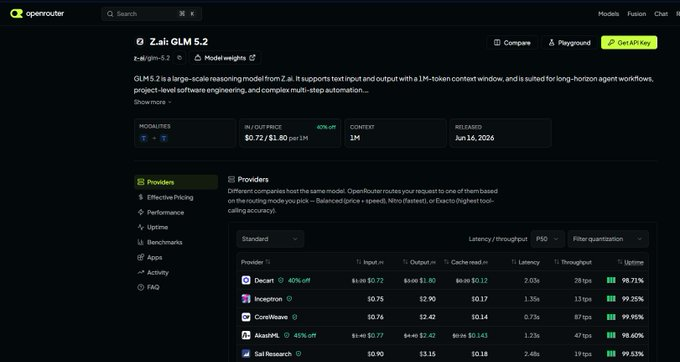Click Decart's 98.71% uptime value
Viewport: 680px width, 362px height.
633,280
